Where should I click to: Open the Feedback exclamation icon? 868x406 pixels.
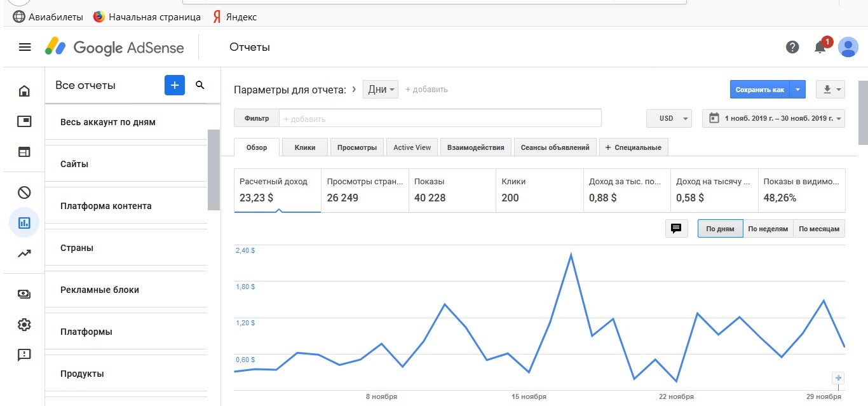(x=24, y=355)
